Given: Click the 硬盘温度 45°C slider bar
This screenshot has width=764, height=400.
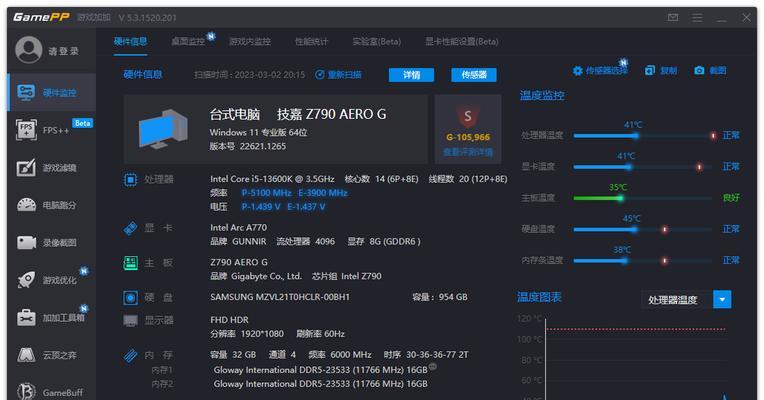Looking at the screenshot, I should [x=644, y=229].
